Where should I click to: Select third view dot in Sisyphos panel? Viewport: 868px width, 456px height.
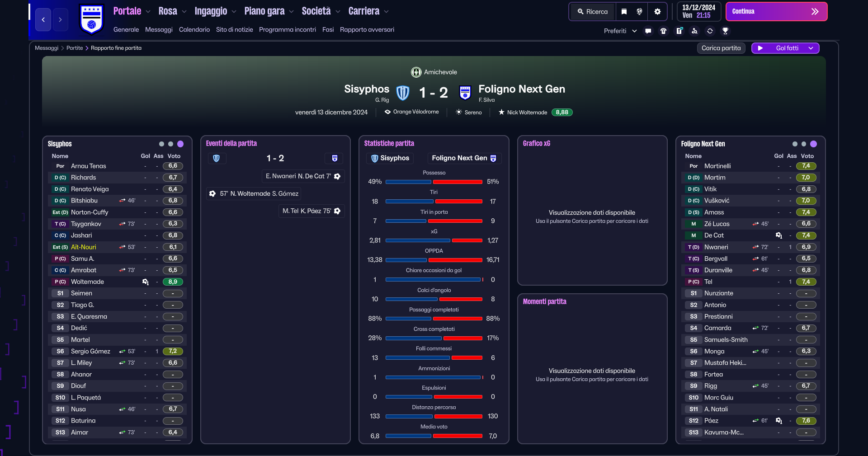(x=180, y=144)
